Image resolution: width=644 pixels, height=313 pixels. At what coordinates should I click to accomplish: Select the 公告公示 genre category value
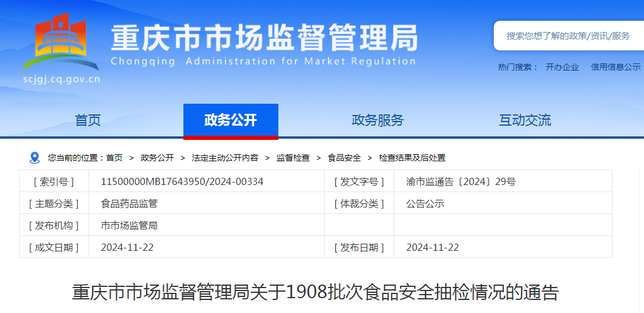[425, 203]
